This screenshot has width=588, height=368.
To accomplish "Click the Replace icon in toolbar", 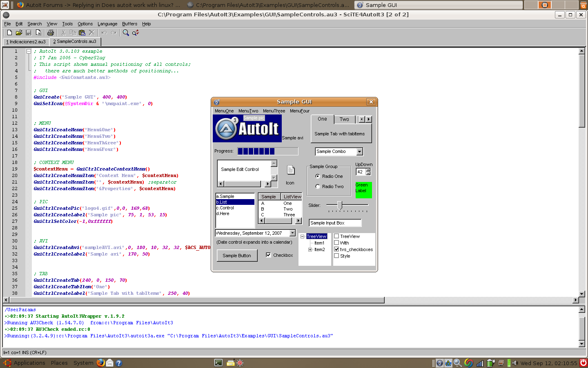I will pos(136,33).
